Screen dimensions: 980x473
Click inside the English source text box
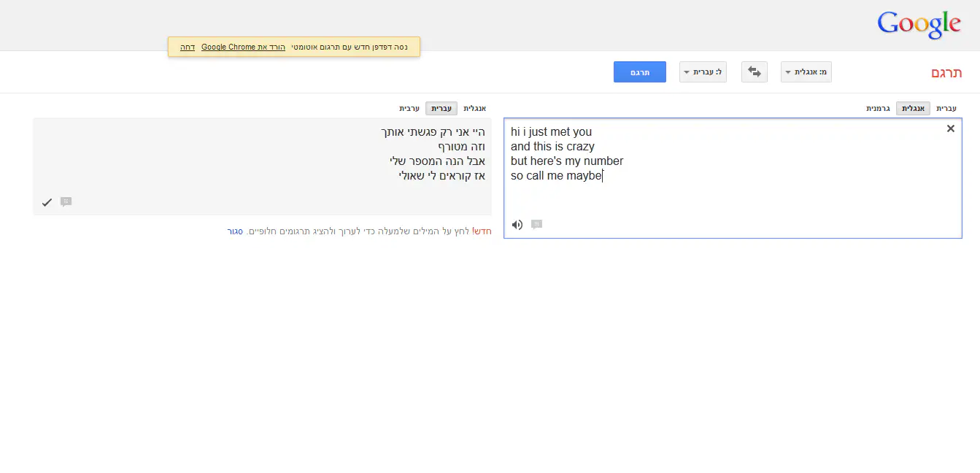coord(730,197)
